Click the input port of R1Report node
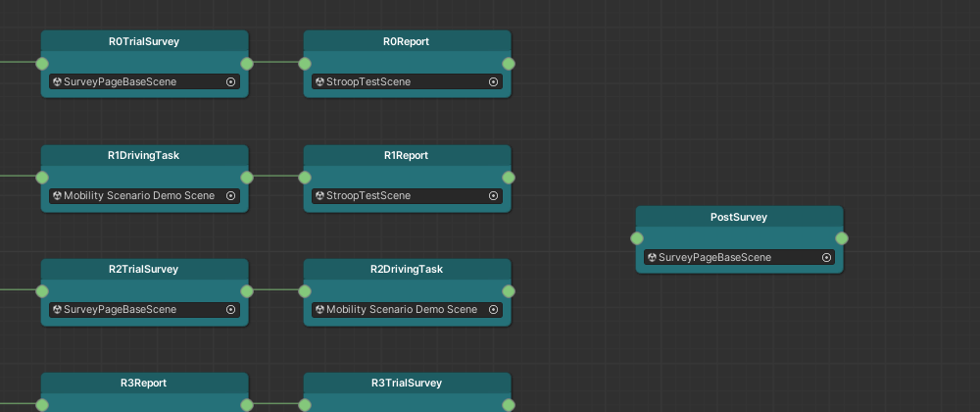The width and height of the screenshot is (980, 412). click(305, 178)
